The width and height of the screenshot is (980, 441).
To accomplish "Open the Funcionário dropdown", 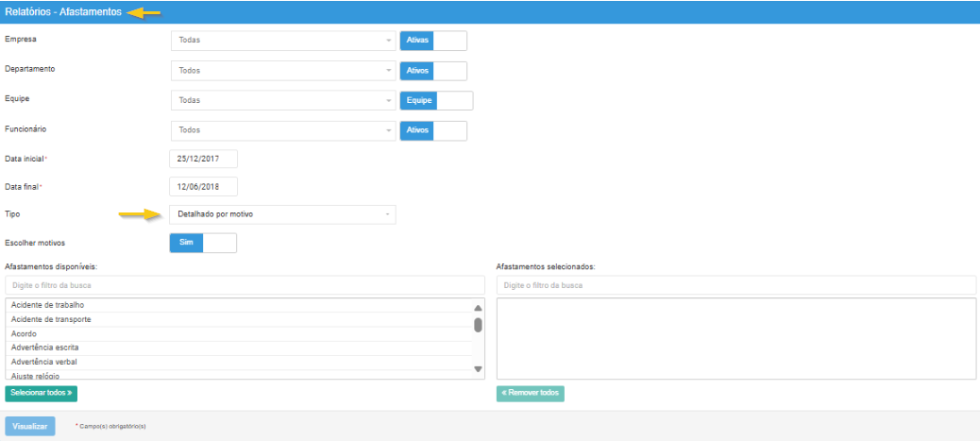I will (x=283, y=130).
